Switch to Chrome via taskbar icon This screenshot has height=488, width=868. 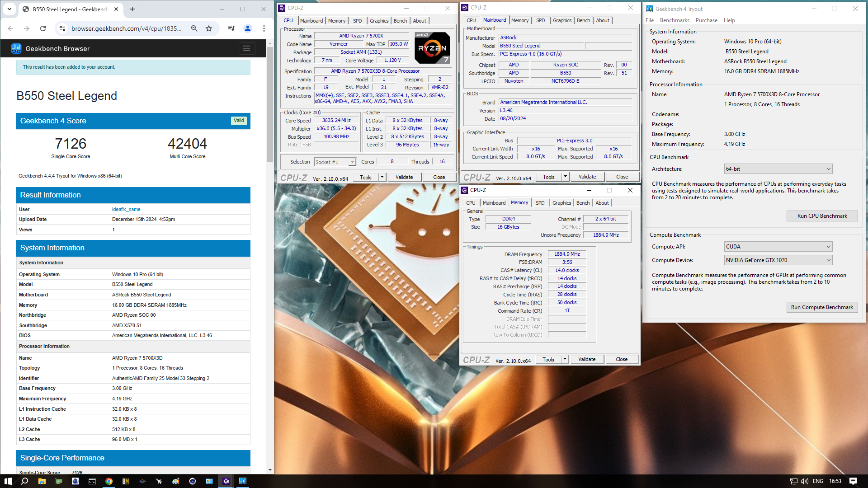[109, 481]
